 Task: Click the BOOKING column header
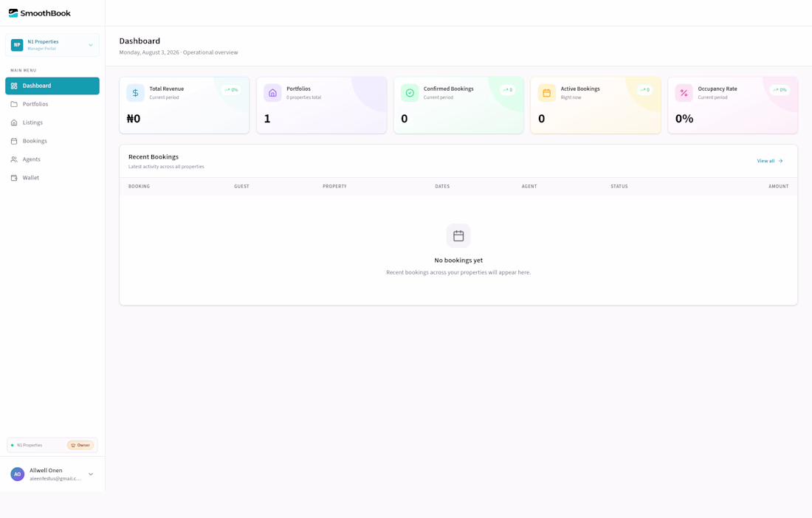coord(139,186)
